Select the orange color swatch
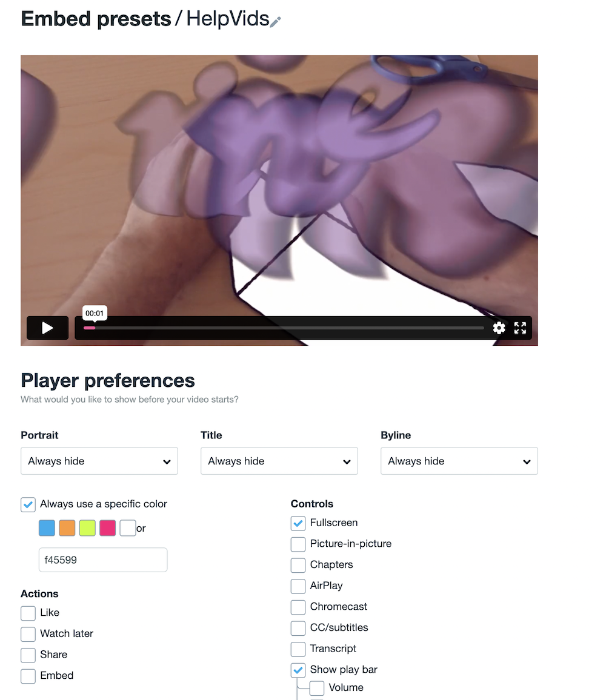The width and height of the screenshot is (606, 700). pyautogui.click(x=67, y=528)
